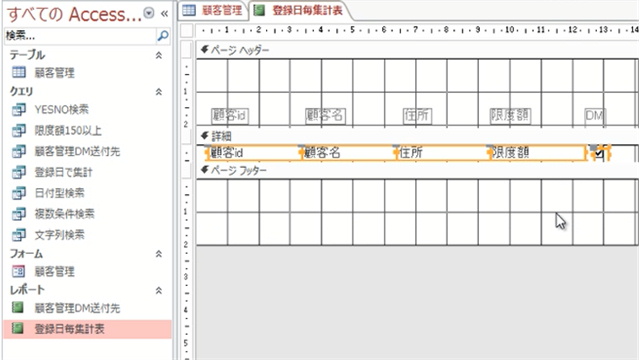Select the 顧客名 label in page header
Image resolution: width=640 pixels, height=360 pixels.
(x=325, y=116)
